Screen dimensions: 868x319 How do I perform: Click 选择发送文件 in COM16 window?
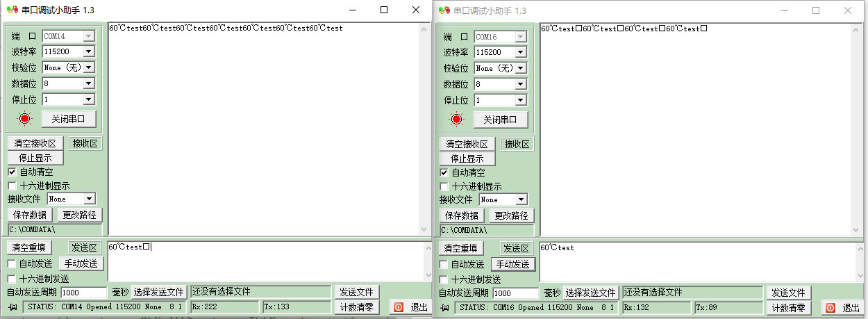591,293
